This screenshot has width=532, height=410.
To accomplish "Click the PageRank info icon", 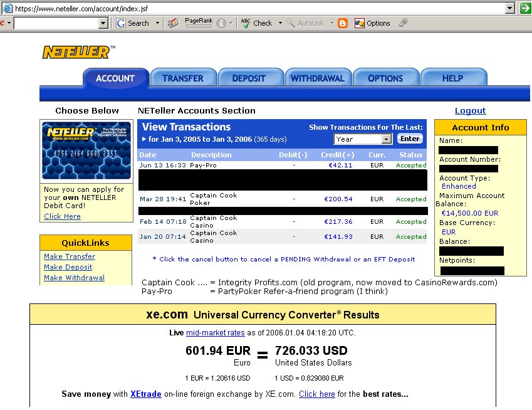I will (x=221, y=23).
